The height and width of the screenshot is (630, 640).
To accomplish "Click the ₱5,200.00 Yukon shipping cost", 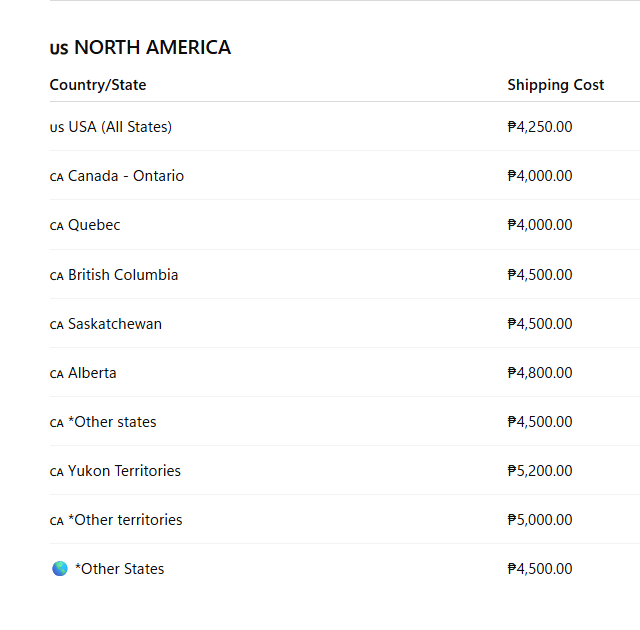I will tap(540, 471).
